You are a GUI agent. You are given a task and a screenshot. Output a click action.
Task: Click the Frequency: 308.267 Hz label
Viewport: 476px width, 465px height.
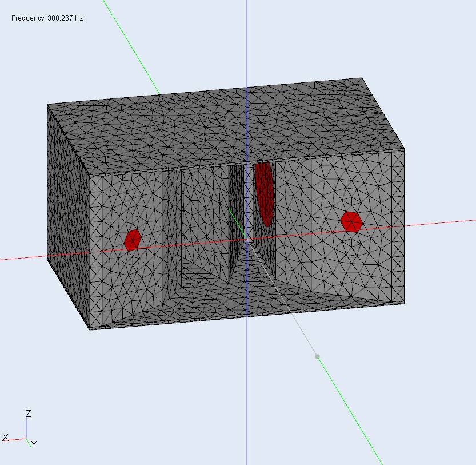(x=47, y=18)
